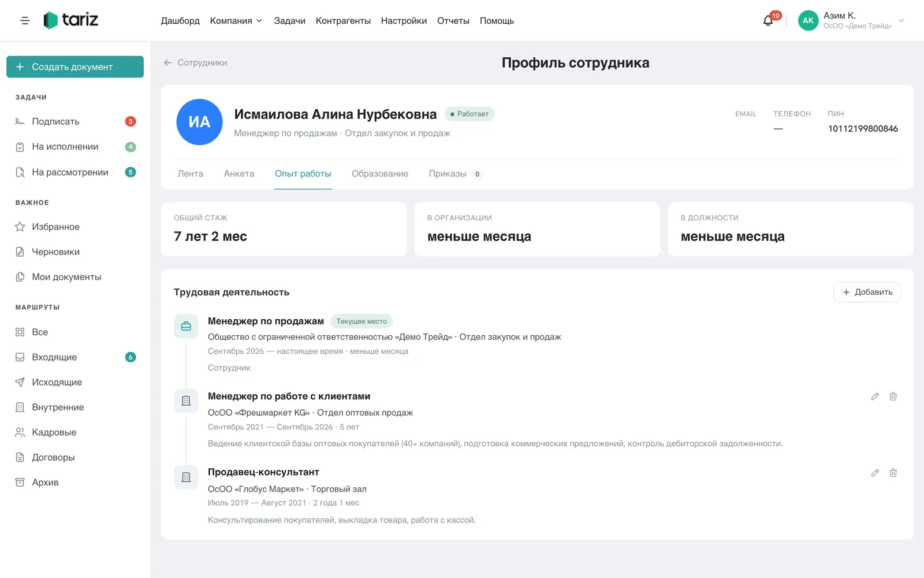
Task: Delete the Продавец-консультант entry
Action: (893, 473)
